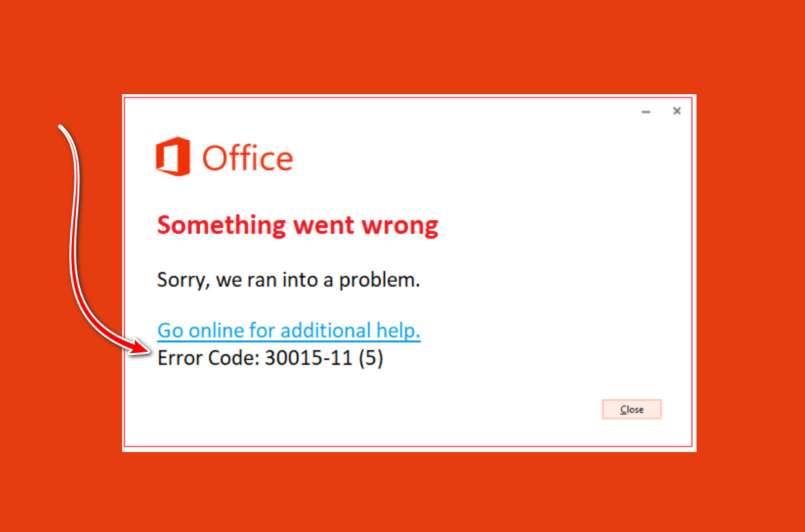Screen dimensions: 805x532
Task: Minimize the Office error dialog
Action: click(x=646, y=112)
